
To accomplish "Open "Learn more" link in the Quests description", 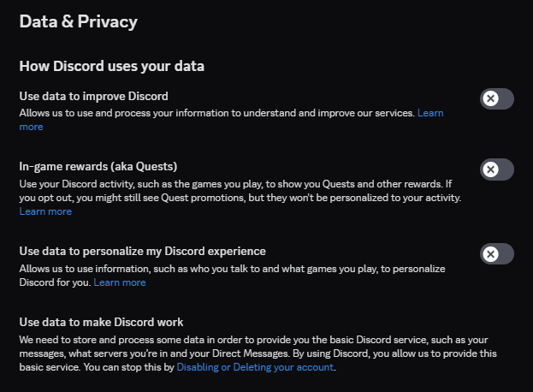I will click(45, 211).
